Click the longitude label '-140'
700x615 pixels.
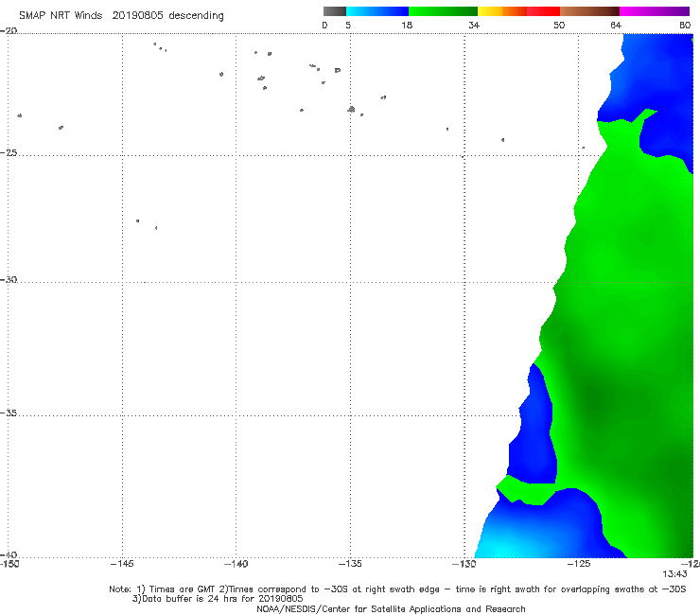[236, 564]
